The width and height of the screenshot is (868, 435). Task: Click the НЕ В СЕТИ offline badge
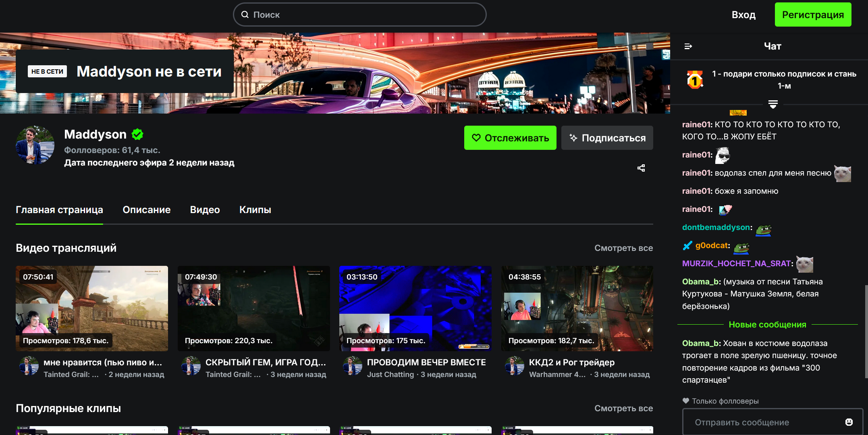pos(47,71)
